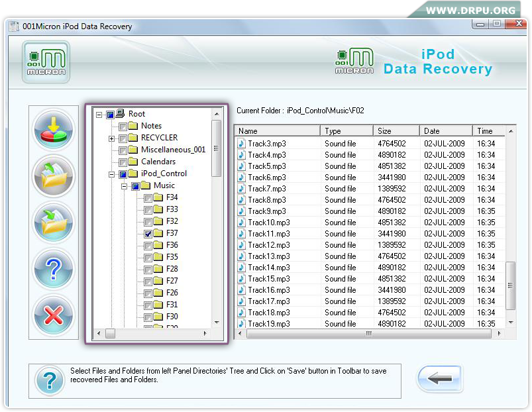Click the file list's scroll-down arrow
The width and height of the screenshot is (532, 412).
[511, 323]
